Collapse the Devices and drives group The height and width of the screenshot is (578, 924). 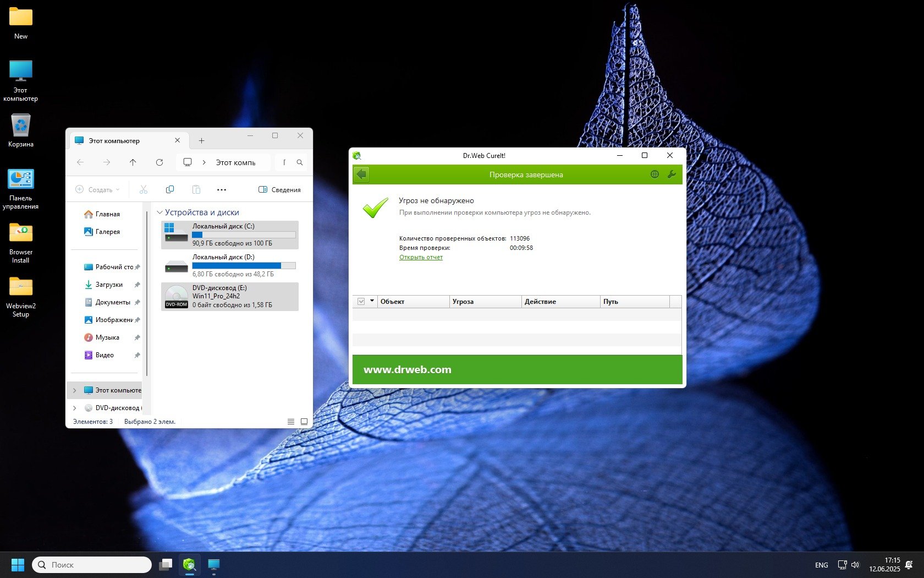pyautogui.click(x=160, y=212)
